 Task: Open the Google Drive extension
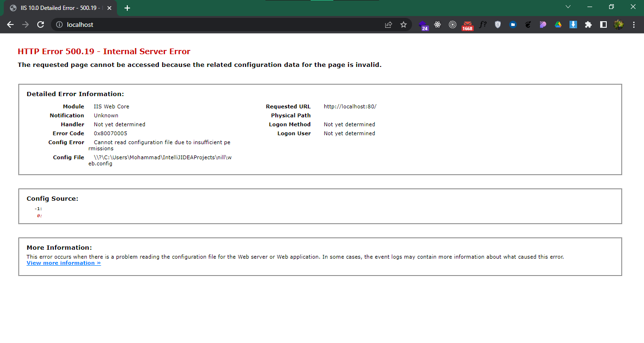click(x=558, y=24)
